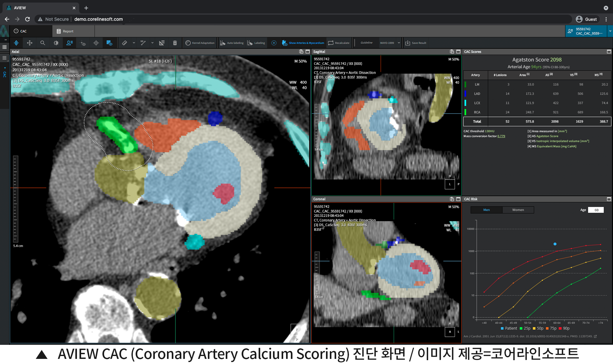Click the trash delete icon
Screen dimensions: 613x364
click(x=175, y=43)
